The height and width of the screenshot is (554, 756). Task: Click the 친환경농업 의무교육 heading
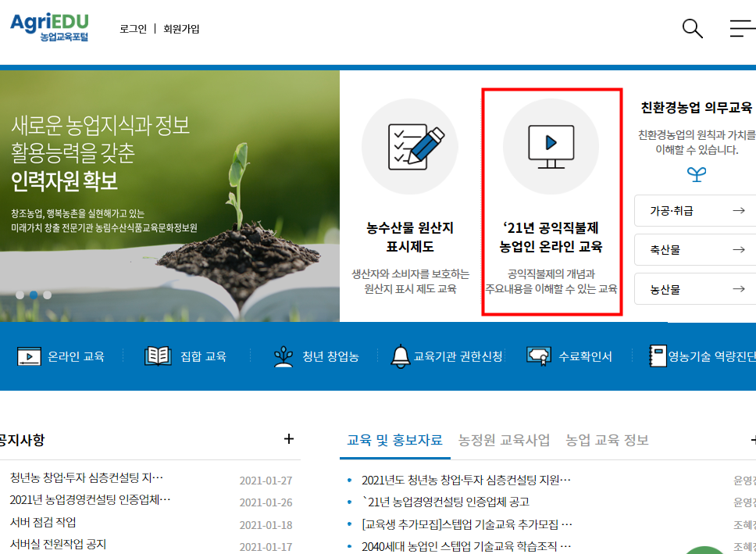click(x=696, y=108)
